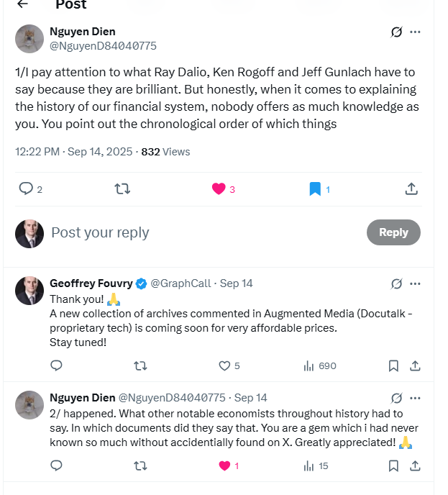The height and width of the screenshot is (495, 448).
Task: Repost Geoffrey Fouvry's reply
Action: (x=140, y=365)
